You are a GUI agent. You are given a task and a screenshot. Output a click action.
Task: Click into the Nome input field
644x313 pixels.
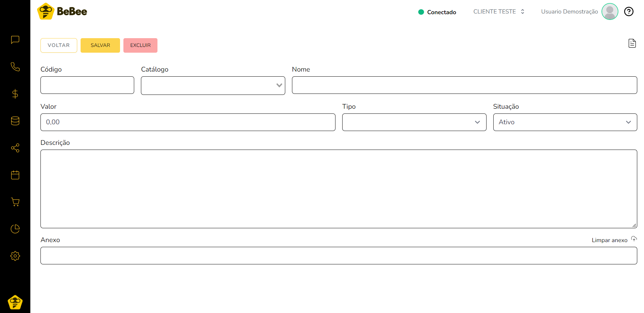(464, 85)
